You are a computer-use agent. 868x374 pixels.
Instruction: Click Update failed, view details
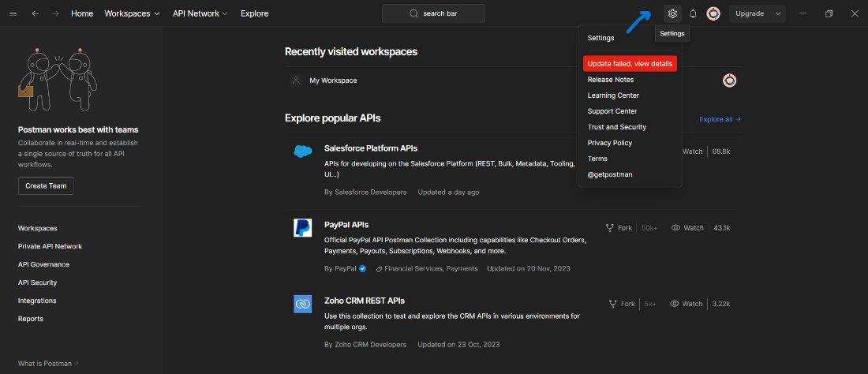click(x=630, y=64)
